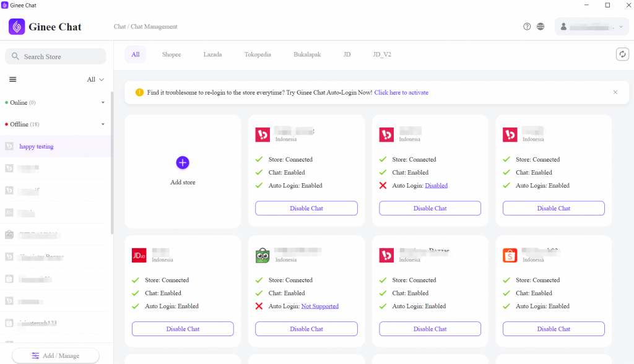Click 'Store: Connected' on the JD.ID card
Viewport: 634px width, 364px height.
pos(167,280)
